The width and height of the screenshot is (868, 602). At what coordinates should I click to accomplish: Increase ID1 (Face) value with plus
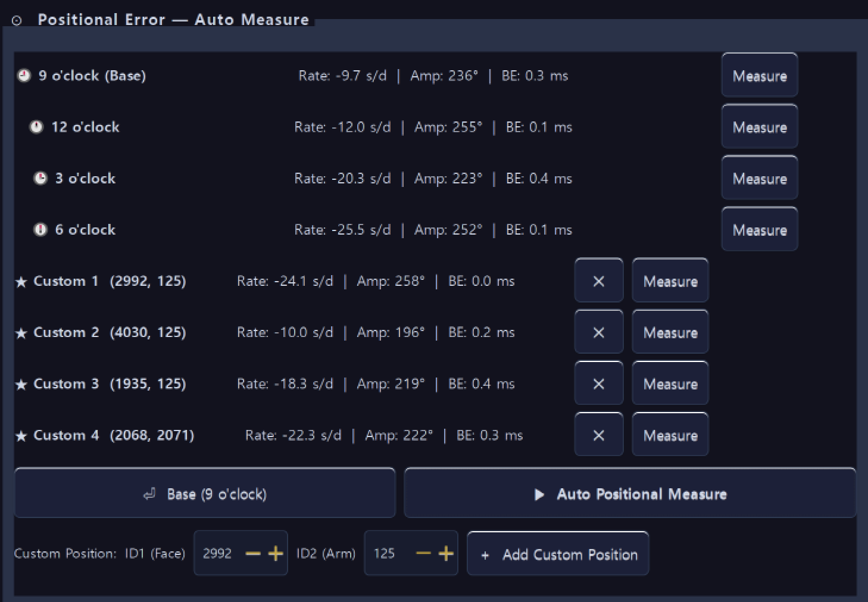pyautogui.click(x=276, y=554)
